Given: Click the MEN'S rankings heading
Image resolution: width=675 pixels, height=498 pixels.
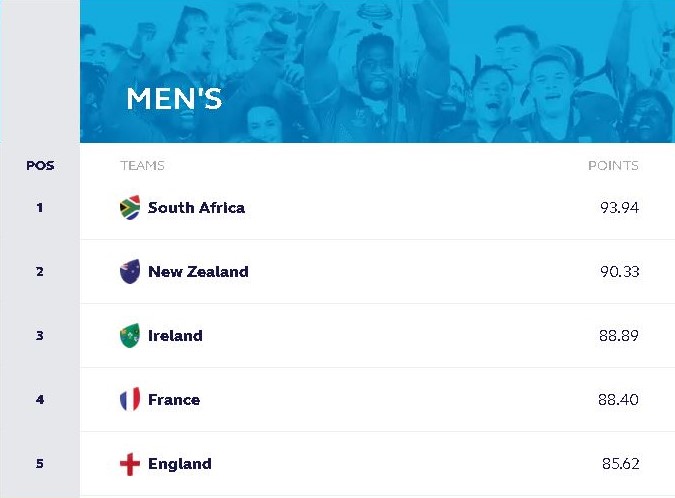Looking at the screenshot, I should pyautogui.click(x=174, y=99).
